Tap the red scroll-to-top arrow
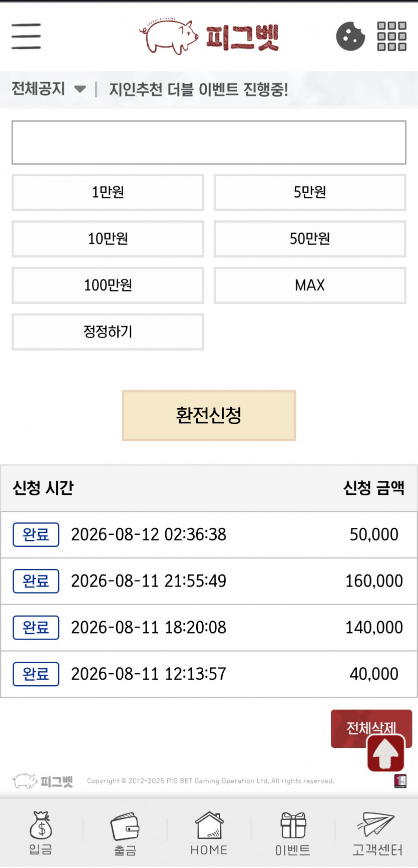This screenshot has height=868, width=418. (385, 753)
